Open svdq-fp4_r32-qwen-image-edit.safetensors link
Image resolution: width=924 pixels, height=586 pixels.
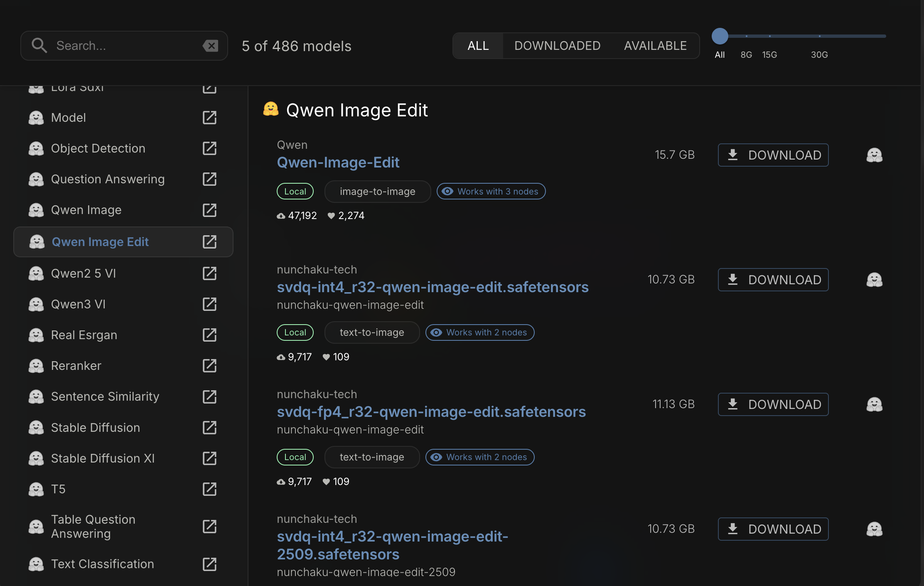click(x=431, y=412)
